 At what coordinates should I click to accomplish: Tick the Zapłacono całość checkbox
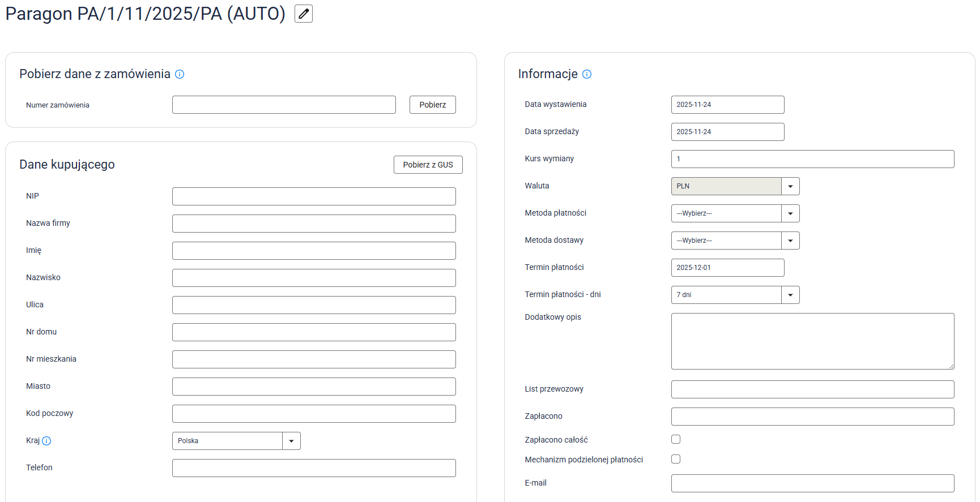pyautogui.click(x=676, y=439)
